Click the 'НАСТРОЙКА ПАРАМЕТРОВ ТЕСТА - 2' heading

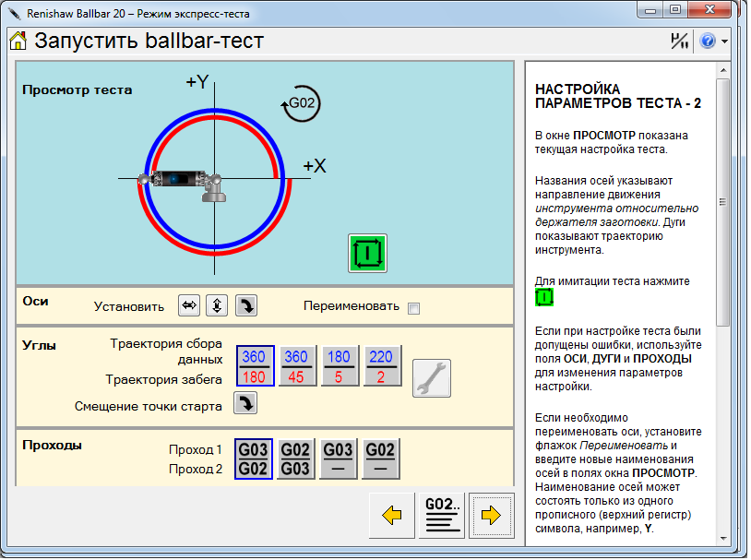(x=618, y=96)
